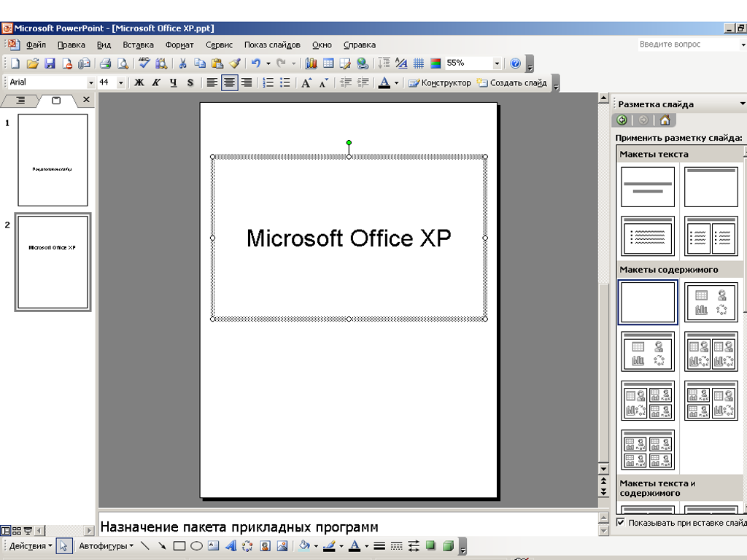Show the grid using the toolbar icon
The image size is (747, 560).
pos(418,63)
